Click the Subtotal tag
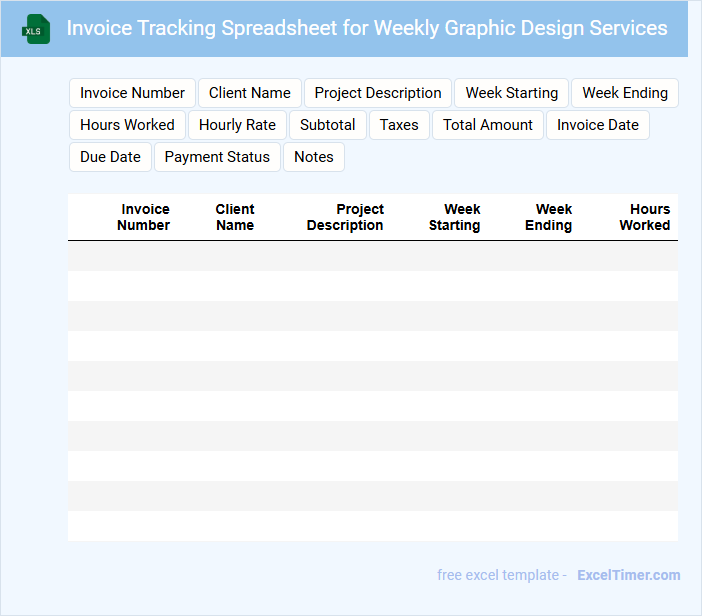The width and height of the screenshot is (702, 616). [327, 125]
